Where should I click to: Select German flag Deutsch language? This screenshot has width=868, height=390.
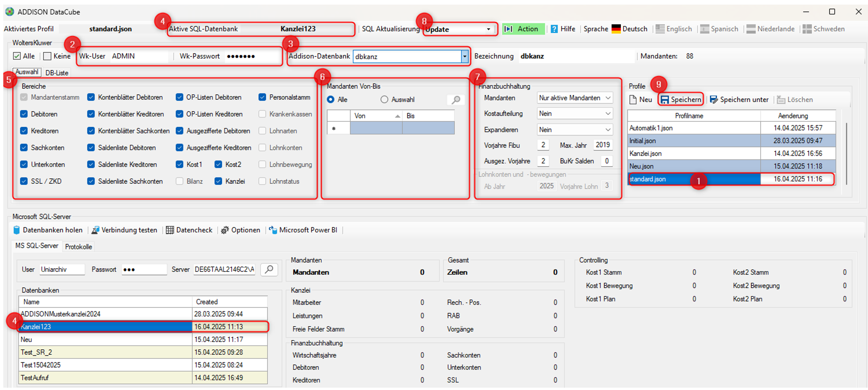(616, 29)
